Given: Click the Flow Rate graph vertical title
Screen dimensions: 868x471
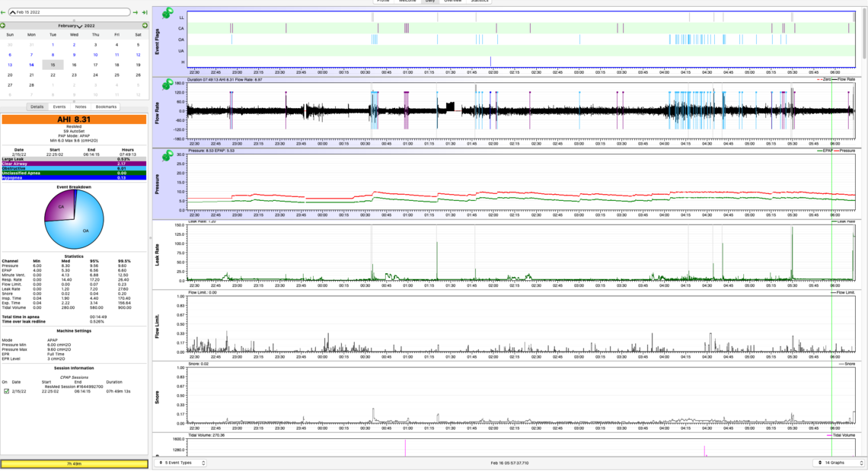Looking at the screenshot, I should [x=157, y=113].
